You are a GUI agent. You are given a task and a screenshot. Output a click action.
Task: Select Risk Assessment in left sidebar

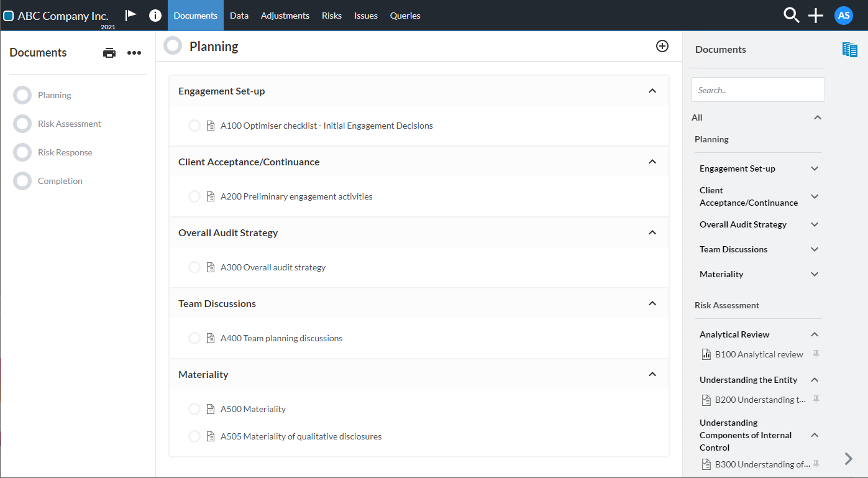tap(69, 124)
